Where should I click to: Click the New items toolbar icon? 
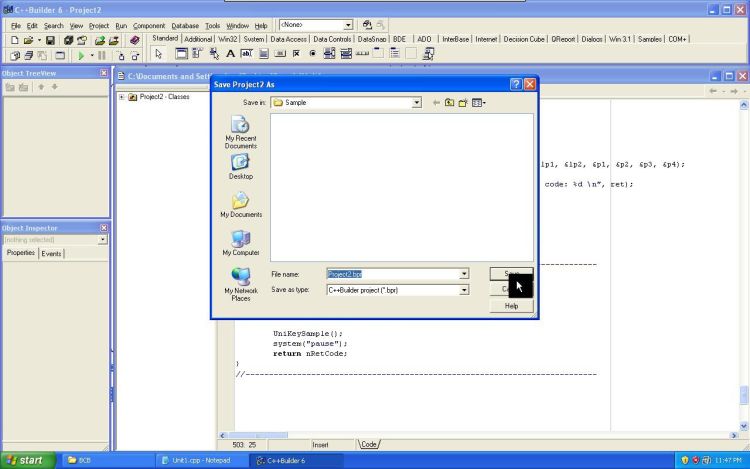[x=14, y=41]
